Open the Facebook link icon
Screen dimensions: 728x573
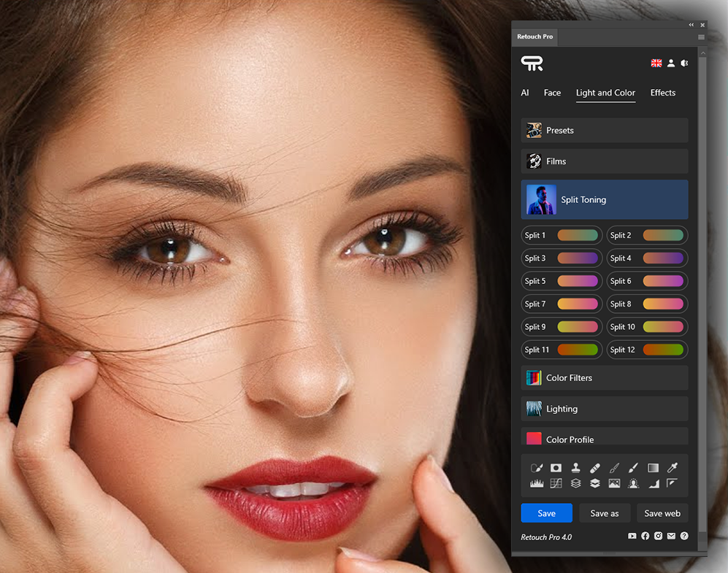point(645,536)
